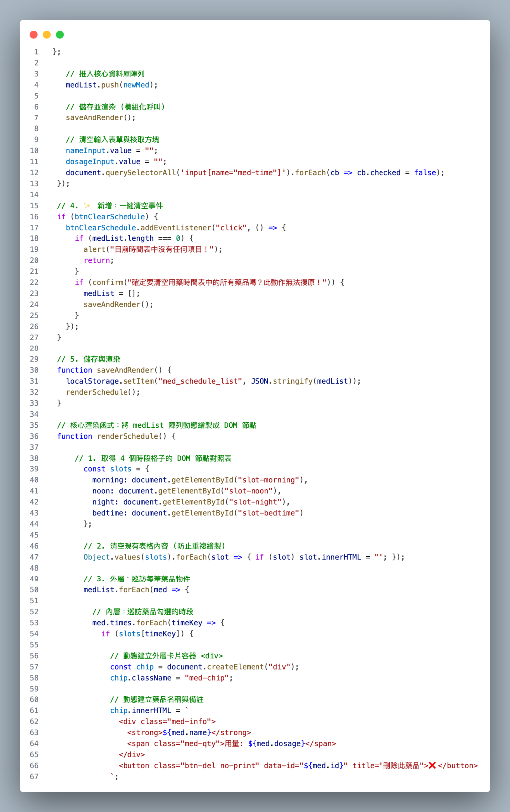Click "medList.forEach(med => {" line
The width and height of the screenshot is (510, 812).
[136, 590]
